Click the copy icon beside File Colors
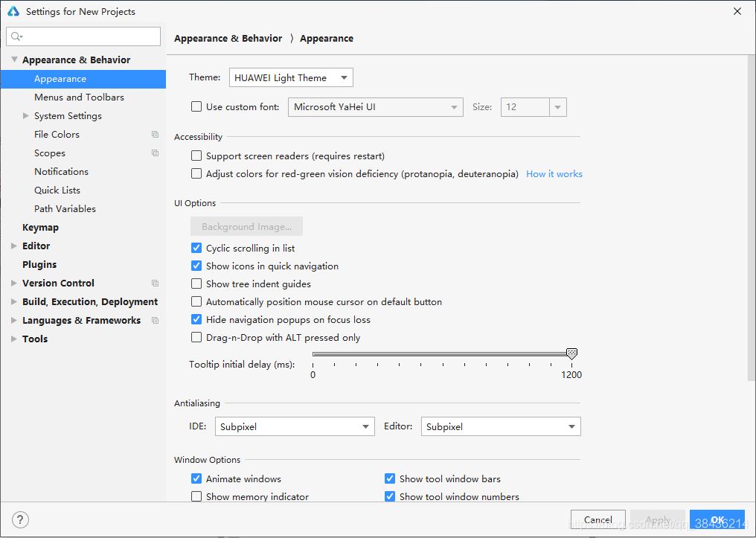 pos(155,135)
